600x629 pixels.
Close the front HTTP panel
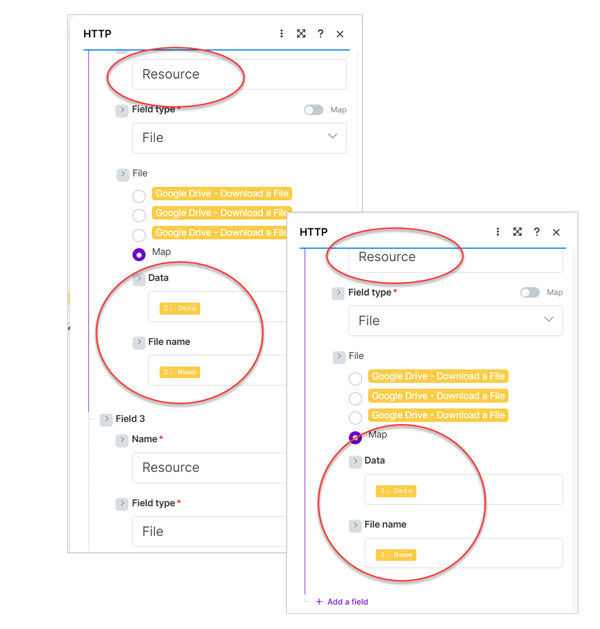(557, 232)
